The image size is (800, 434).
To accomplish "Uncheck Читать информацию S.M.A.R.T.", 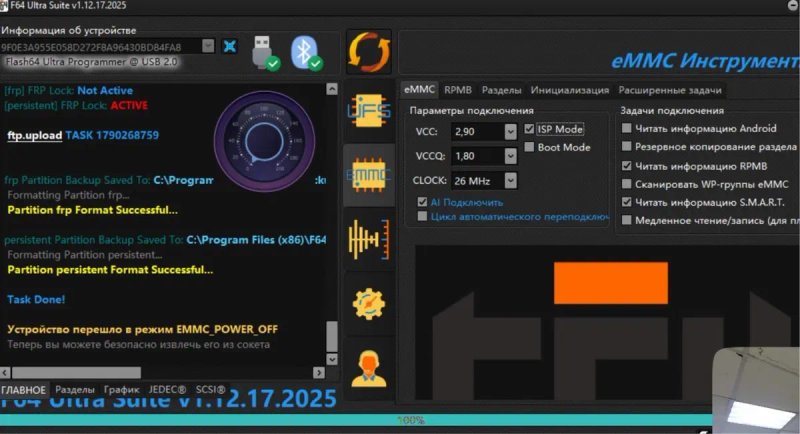I will click(x=627, y=202).
